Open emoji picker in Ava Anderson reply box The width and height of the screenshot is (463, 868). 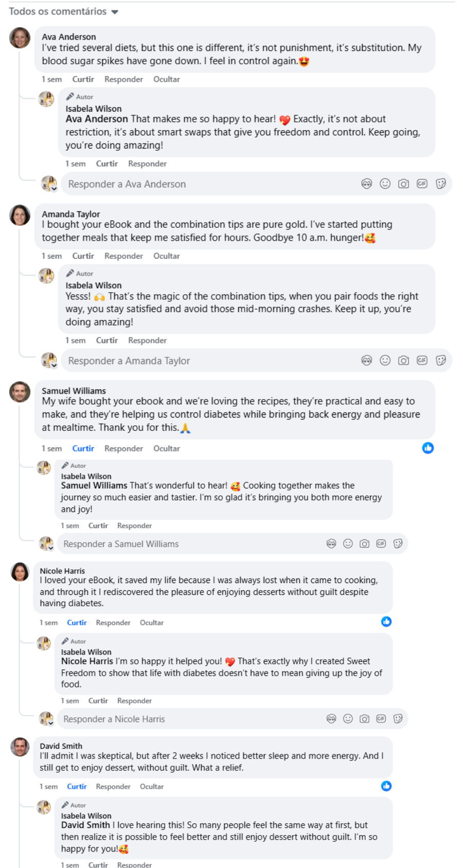tap(385, 184)
